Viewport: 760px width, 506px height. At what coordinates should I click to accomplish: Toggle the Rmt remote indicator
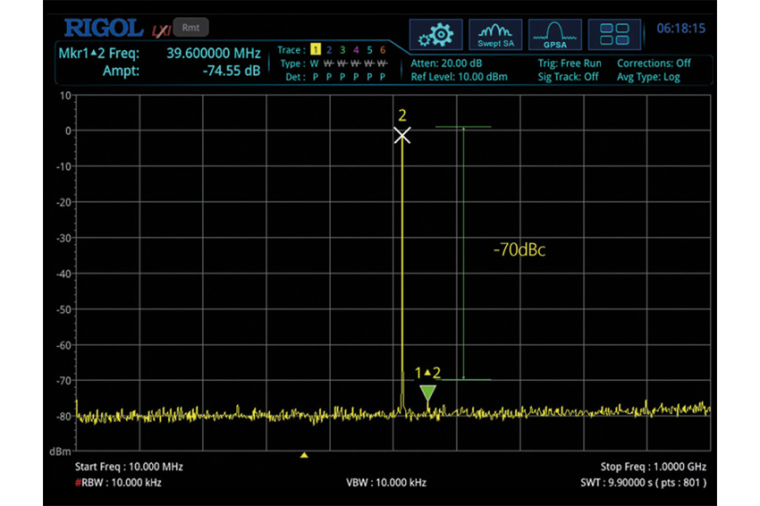190,27
